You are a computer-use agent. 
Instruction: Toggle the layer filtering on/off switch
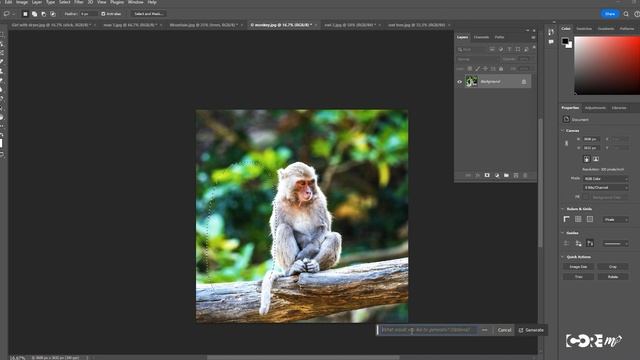pos(534,48)
